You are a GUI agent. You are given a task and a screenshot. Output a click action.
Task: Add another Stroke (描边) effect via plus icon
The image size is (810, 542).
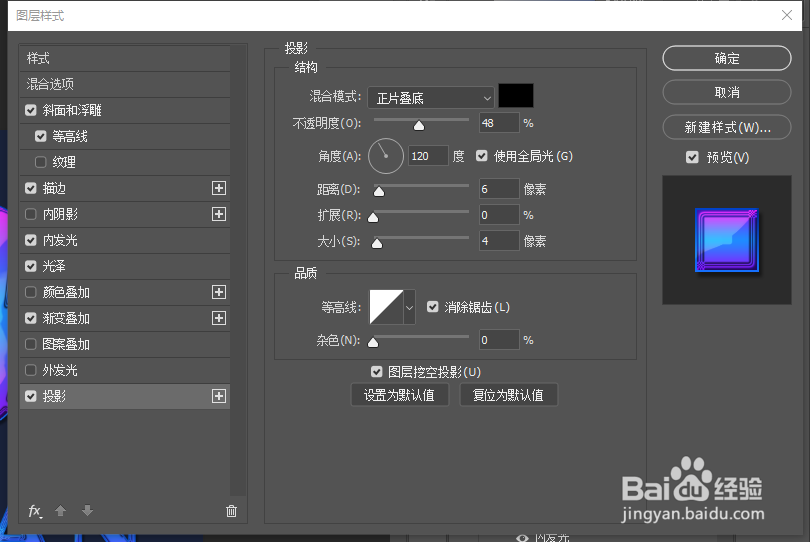point(219,188)
